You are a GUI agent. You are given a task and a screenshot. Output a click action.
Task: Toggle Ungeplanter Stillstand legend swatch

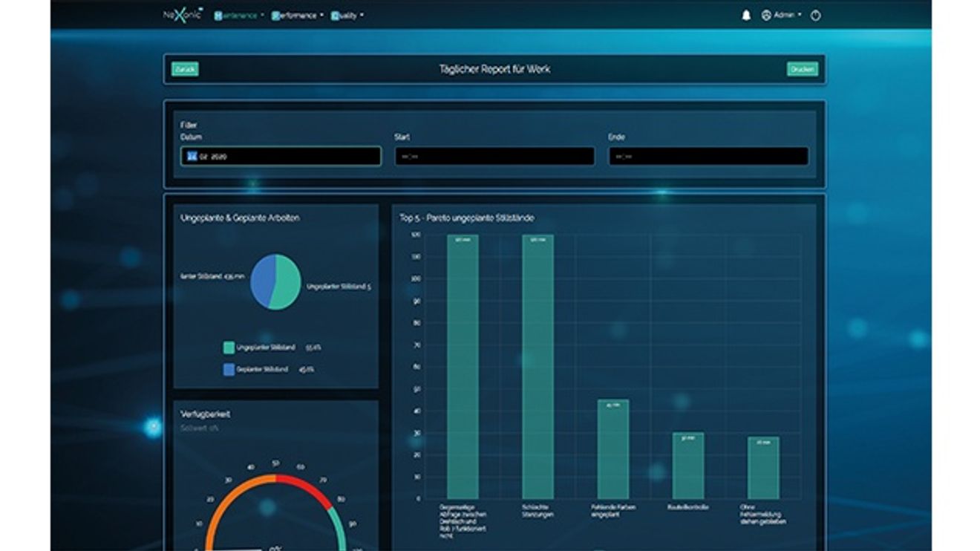[x=229, y=347]
